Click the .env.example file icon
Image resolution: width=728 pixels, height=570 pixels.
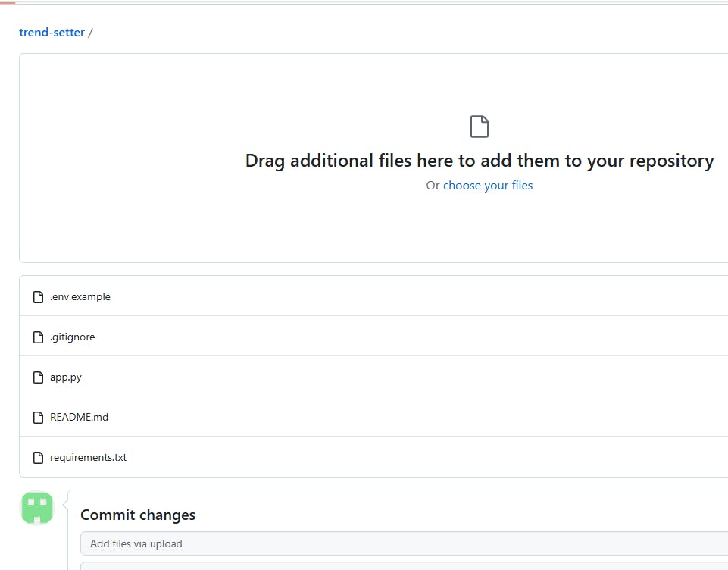point(38,297)
